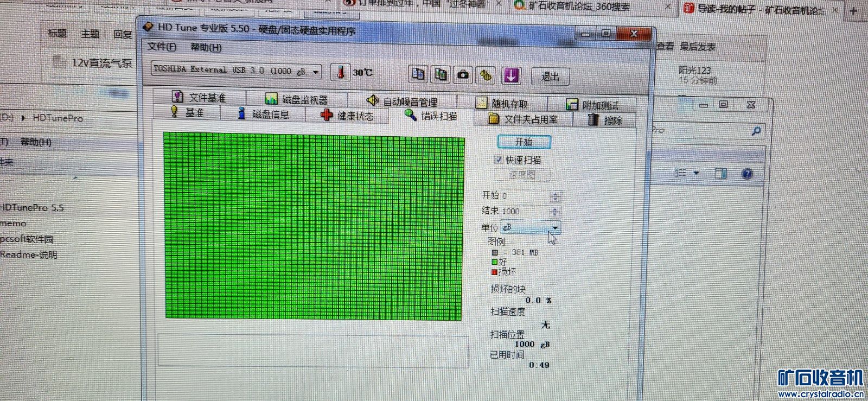Image resolution: width=868 pixels, height=401 pixels.
Task: Click the blue help icon in Explorer window
Action: click(747, 174)
